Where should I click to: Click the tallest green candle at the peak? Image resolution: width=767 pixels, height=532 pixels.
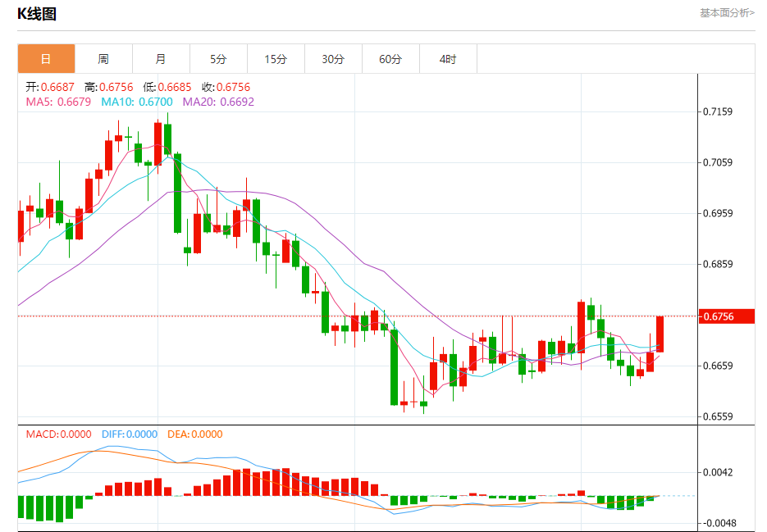point(177,193)
